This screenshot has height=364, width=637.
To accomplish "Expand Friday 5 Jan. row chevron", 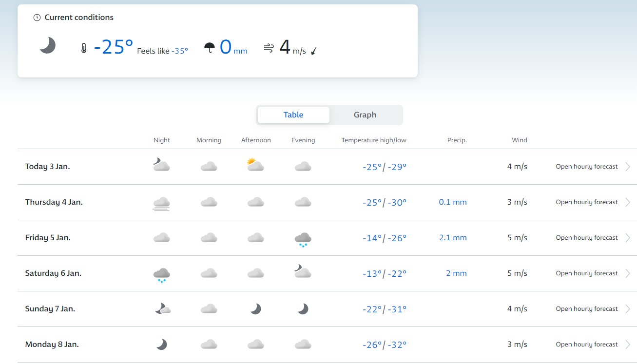I will tap(628, 238).
